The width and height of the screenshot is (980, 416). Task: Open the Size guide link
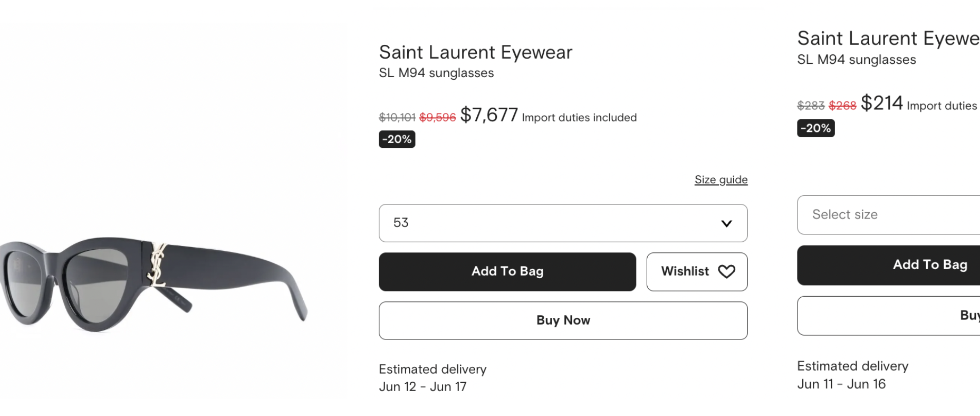point(720,180)
